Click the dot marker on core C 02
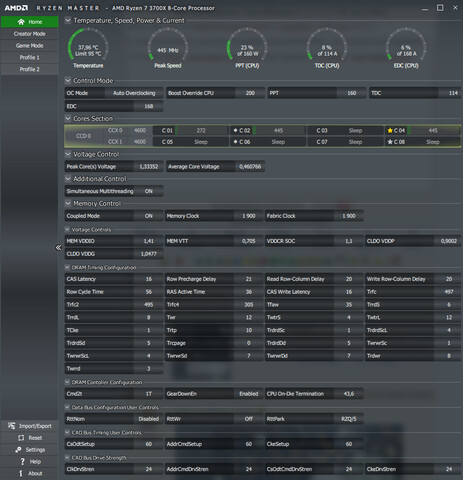The image size is (463, 480). 235,130
